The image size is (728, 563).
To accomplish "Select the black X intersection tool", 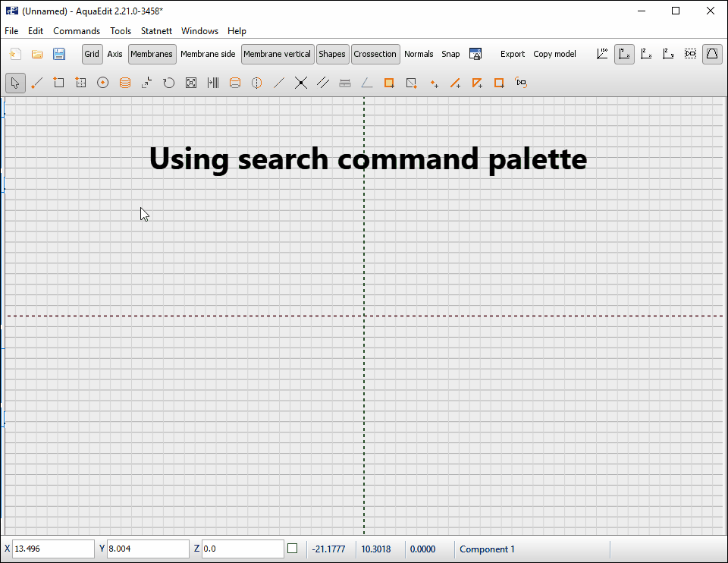I will (301, 83).
